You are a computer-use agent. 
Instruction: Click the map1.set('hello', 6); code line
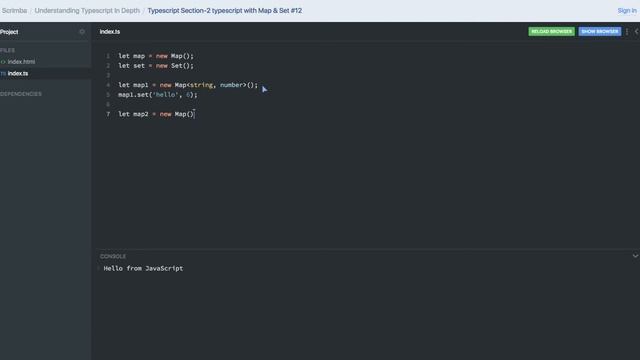[x=158, y=95]
